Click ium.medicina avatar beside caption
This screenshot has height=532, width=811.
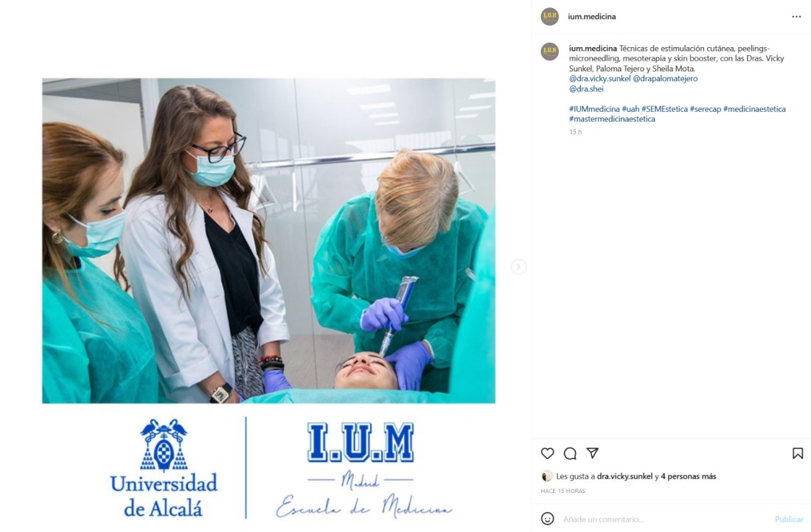[x=550, y=52]
